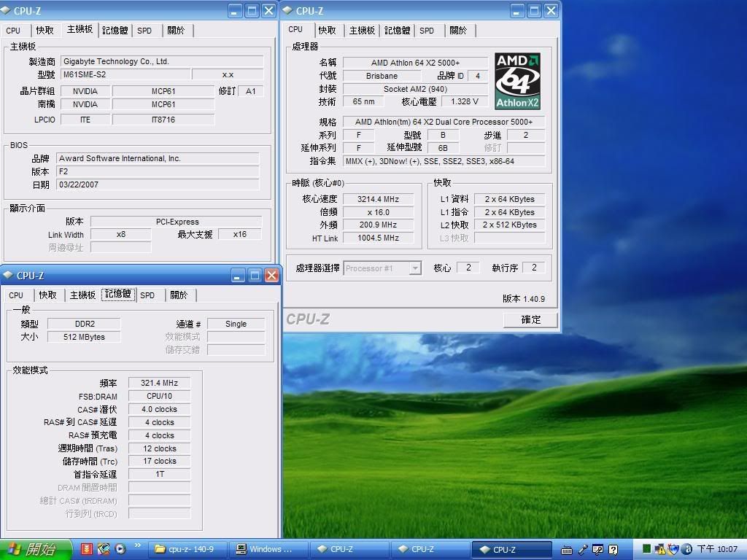Screen dimensions: 747x560
Task: Open the 主機板 tab in the Athlon processor window
Action: click(362, 31)
